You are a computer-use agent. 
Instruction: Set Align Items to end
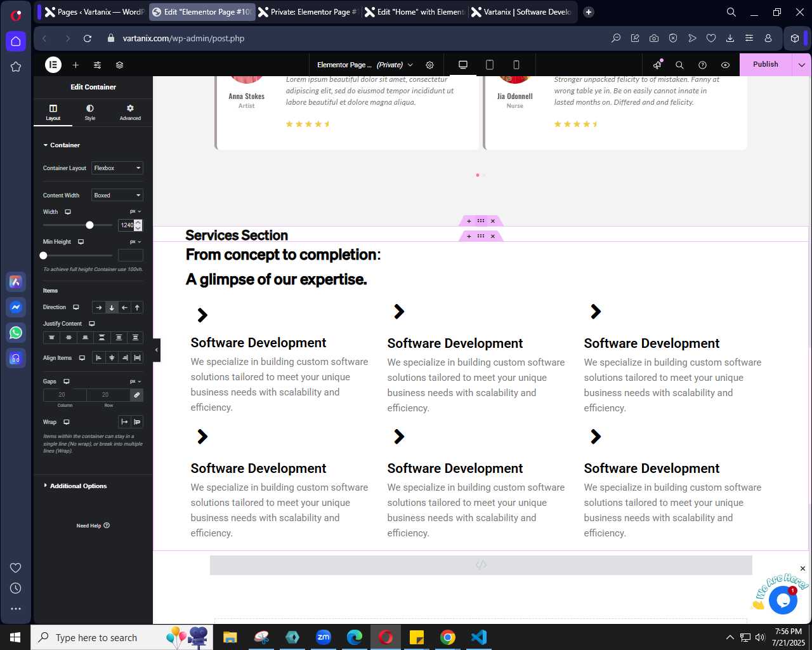[124, 358]
